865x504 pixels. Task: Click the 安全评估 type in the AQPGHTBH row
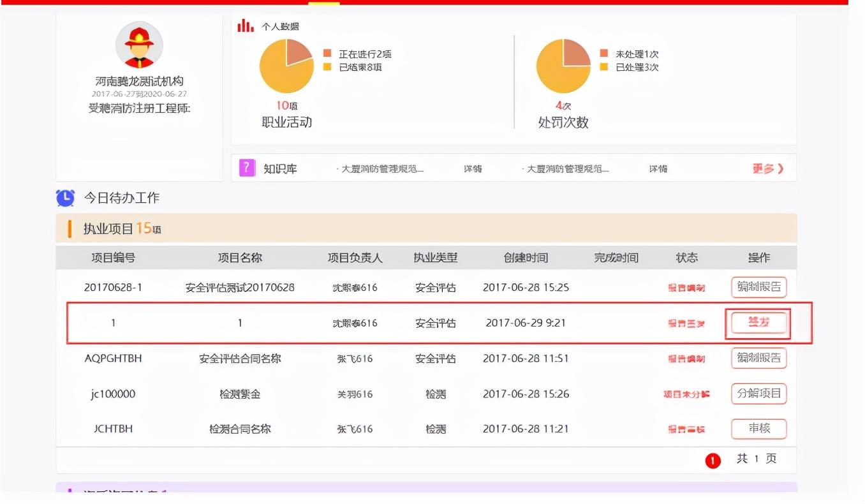point(436,359)
